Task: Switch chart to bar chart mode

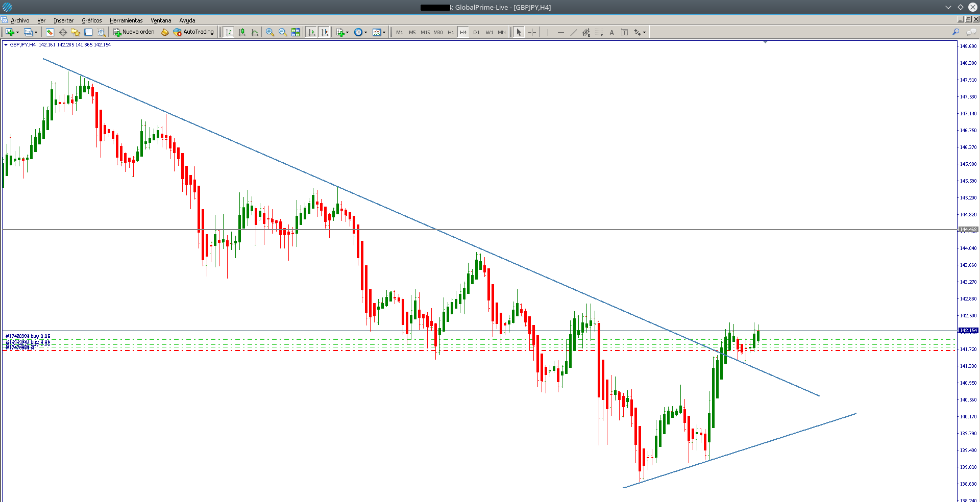Action: tap(229, 32)
